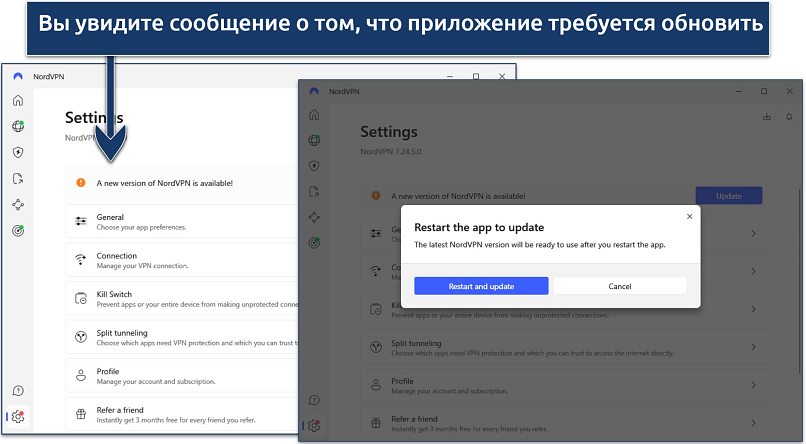Click file share icon in front window sidebar
Viewport: 806px width, 444px height.
point(314,192)
